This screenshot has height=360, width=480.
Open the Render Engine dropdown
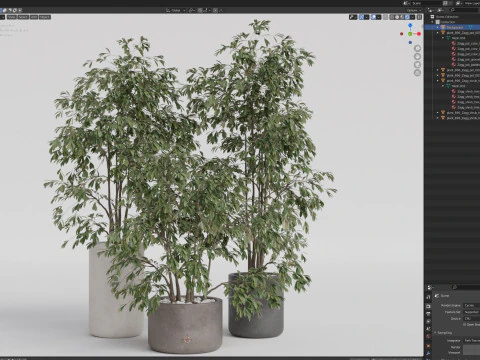click(x=471, y=305)
